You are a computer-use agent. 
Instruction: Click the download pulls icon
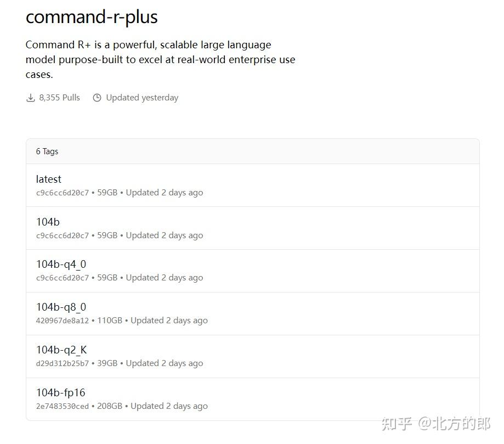(31, 97)
